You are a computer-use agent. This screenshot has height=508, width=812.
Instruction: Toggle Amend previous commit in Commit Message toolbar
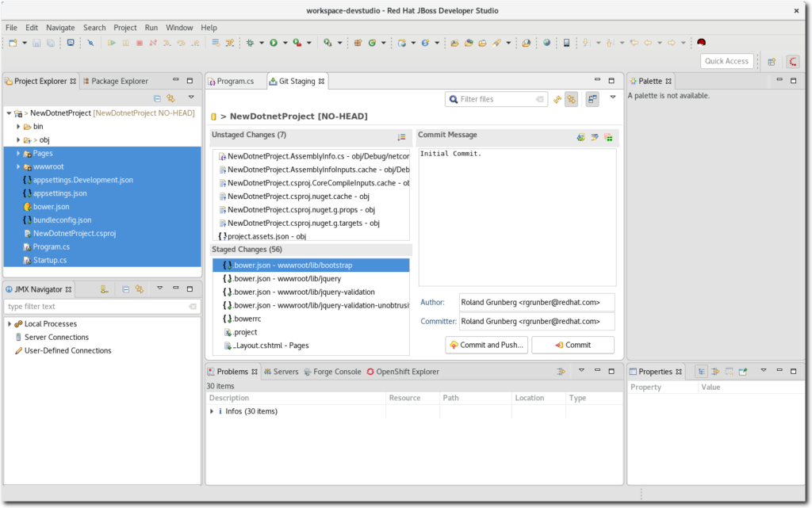point(581,137)
